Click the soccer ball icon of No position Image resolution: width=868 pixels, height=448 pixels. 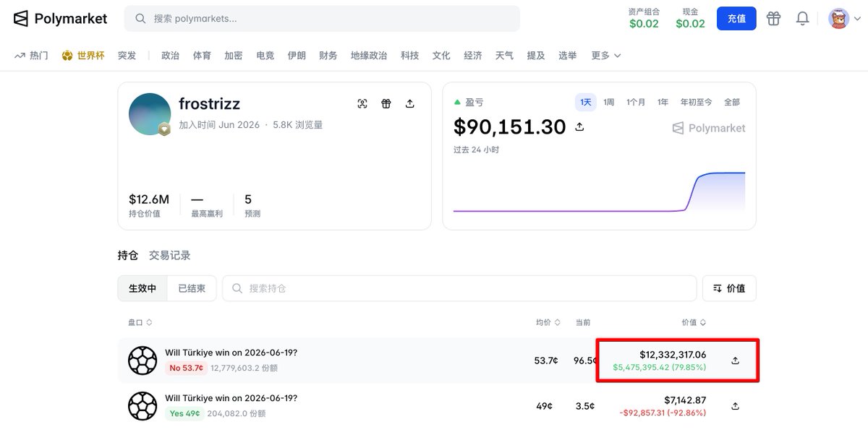pyautogui.click(x=142, y=361)
